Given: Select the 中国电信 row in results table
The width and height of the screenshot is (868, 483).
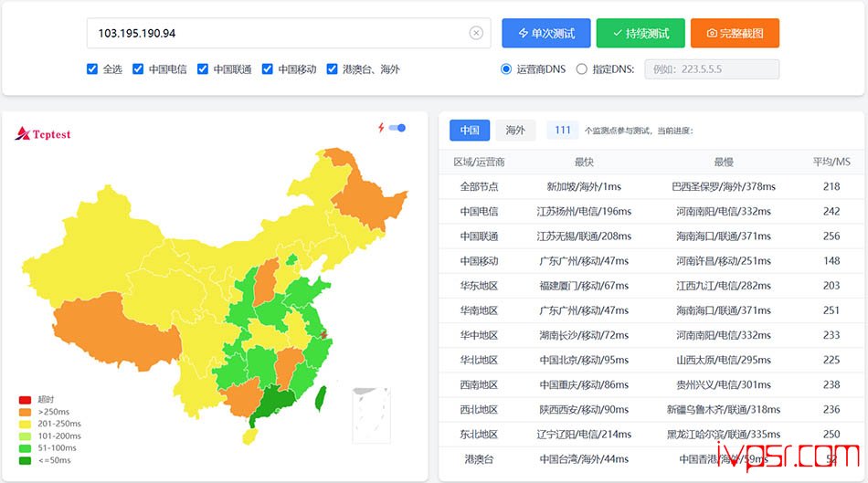Looking at the screenshot, I should pos(651,211).
